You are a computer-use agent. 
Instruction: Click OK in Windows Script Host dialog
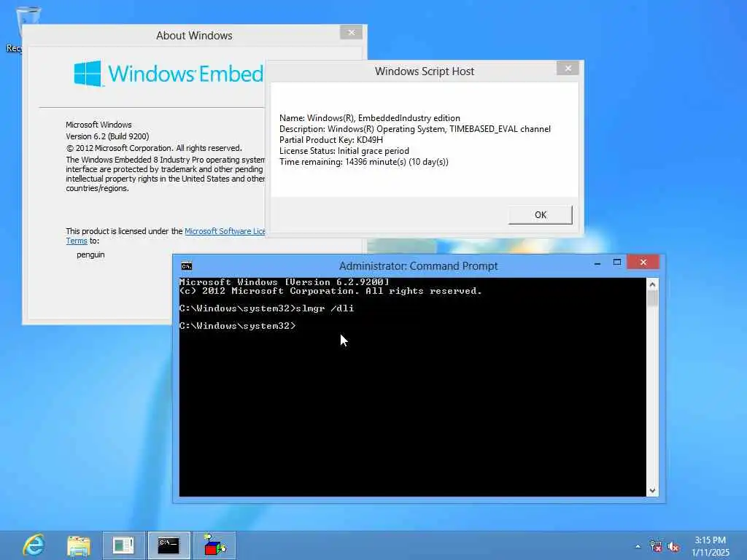pos(541,215)
